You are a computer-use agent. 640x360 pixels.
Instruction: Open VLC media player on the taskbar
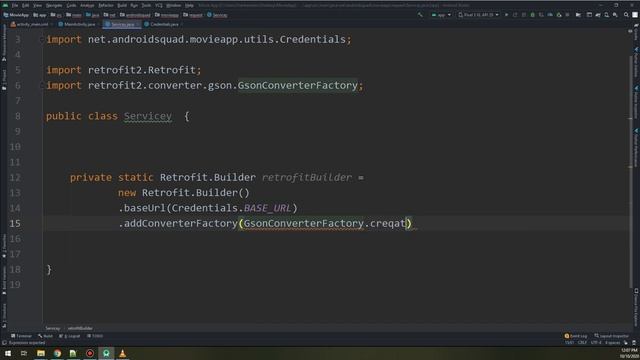point(122,353)
